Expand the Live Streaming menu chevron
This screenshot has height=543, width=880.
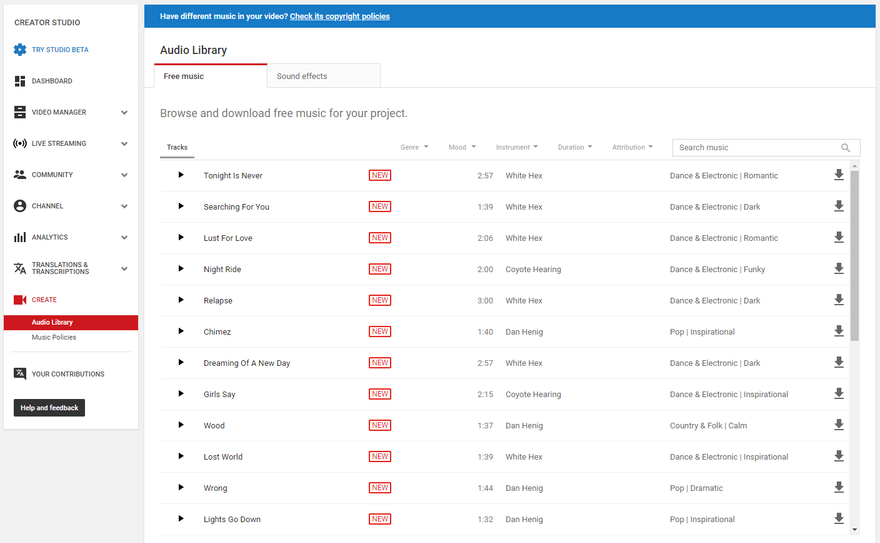[x=124, y=144]
